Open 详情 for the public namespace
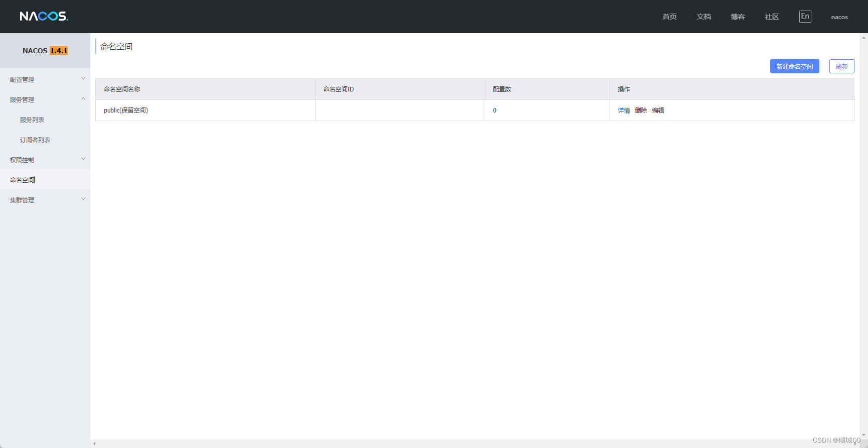The width and height of the screenshot is (868, 448). [624, 110]
